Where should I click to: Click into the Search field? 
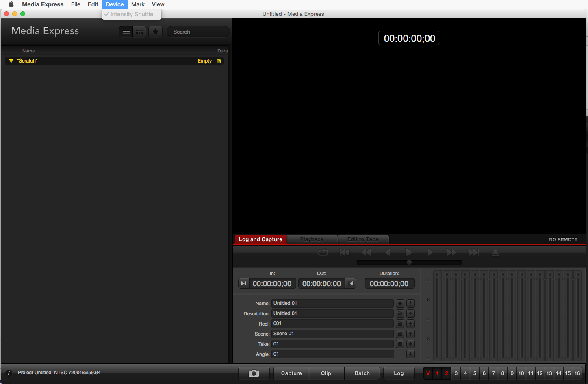pyautogui.click(x=198, y=32)
